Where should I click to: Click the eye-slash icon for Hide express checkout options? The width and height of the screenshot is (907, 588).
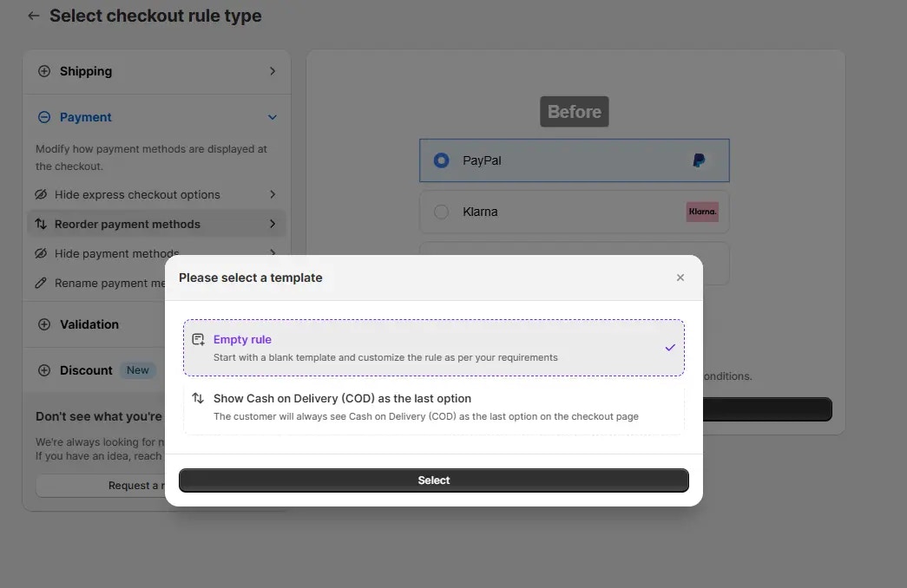click(41, 194)
